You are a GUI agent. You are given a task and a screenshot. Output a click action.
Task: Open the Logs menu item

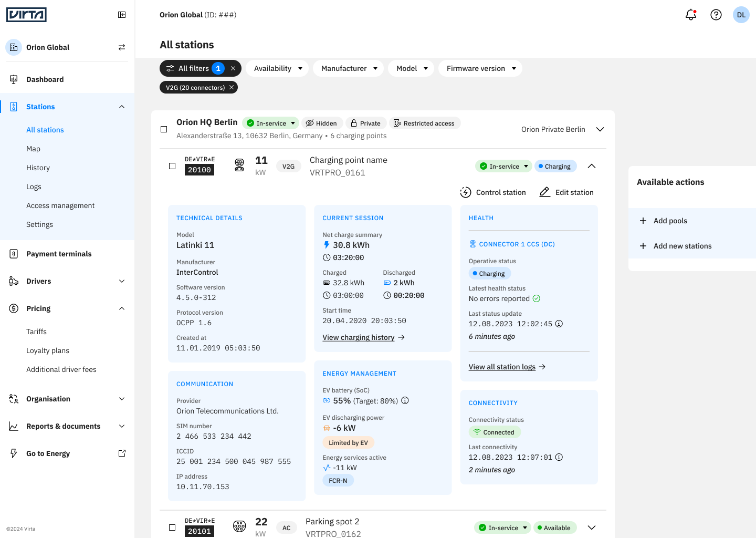pyautogui.click(x=34, y=187)
